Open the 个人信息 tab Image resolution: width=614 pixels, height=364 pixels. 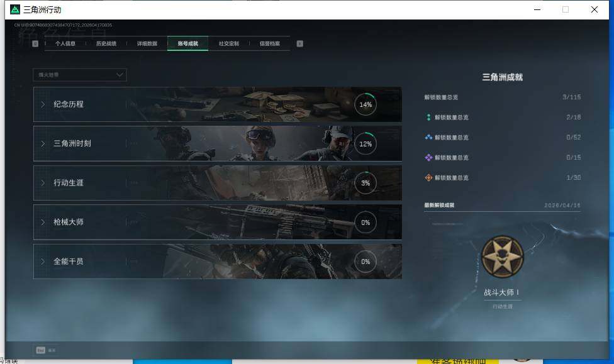(x=65, y=43)
